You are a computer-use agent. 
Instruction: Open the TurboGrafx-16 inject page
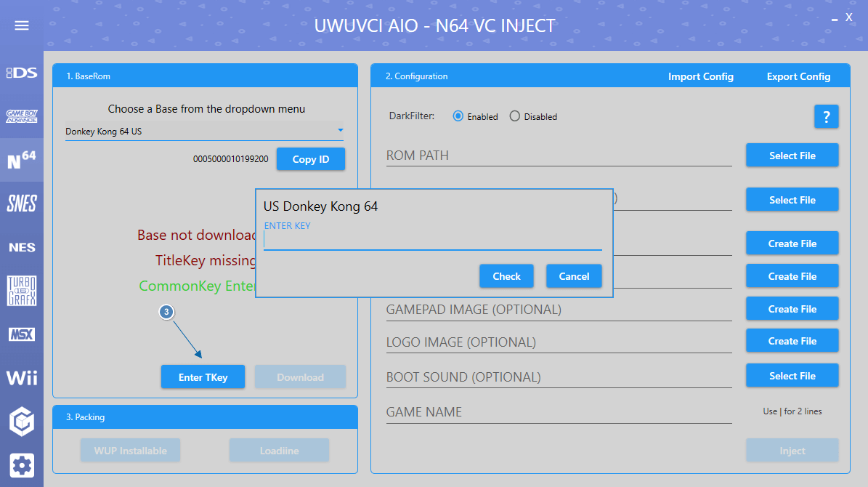22,290
